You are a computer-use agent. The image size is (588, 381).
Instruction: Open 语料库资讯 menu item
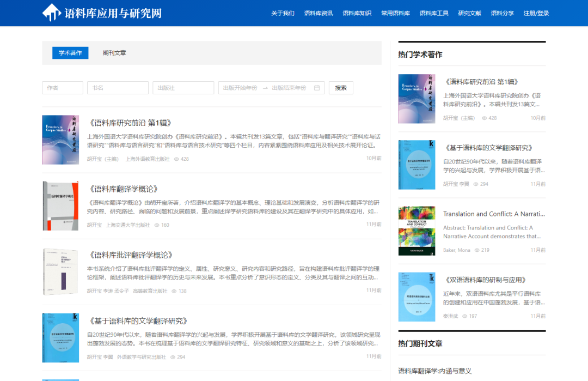318,13
